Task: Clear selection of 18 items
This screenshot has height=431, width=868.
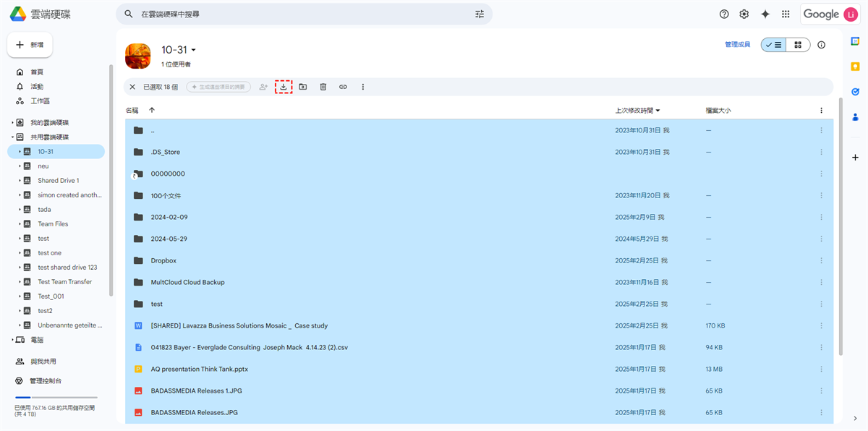Action: (x=132, y=87)
